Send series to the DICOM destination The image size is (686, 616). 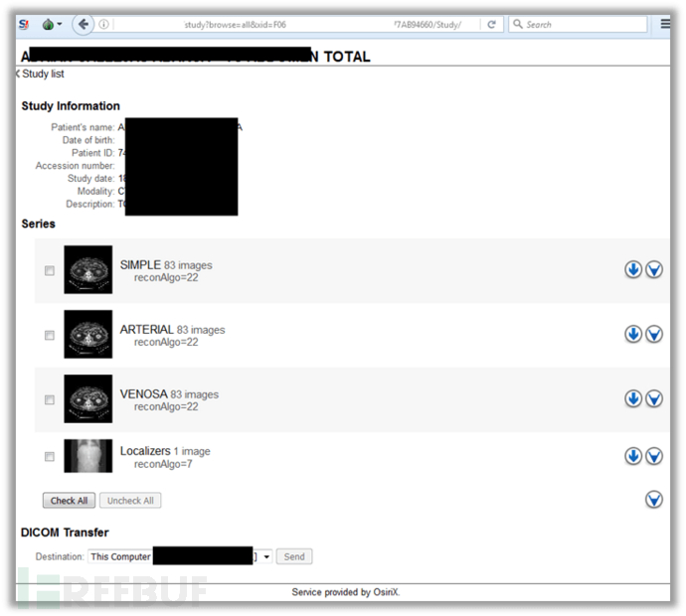click(x=294, y=556)
